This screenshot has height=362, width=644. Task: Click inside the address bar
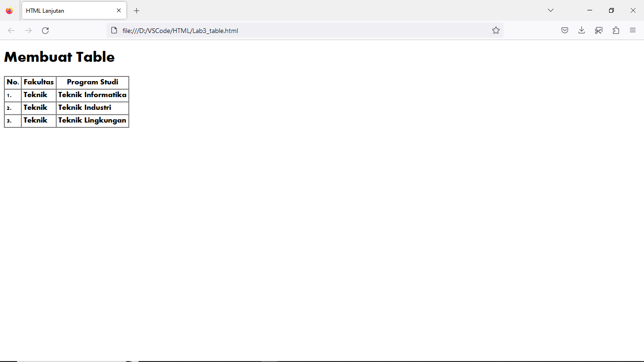[x=283, y=30]
